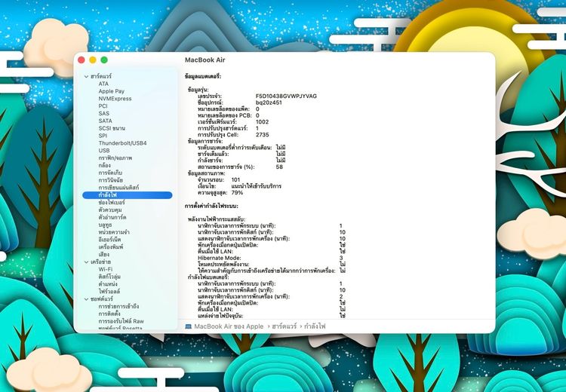Open กราฟิก/จอภาพ in the sidebar
The height and width of the screenshot is (392, 566).
pos(115,158)
